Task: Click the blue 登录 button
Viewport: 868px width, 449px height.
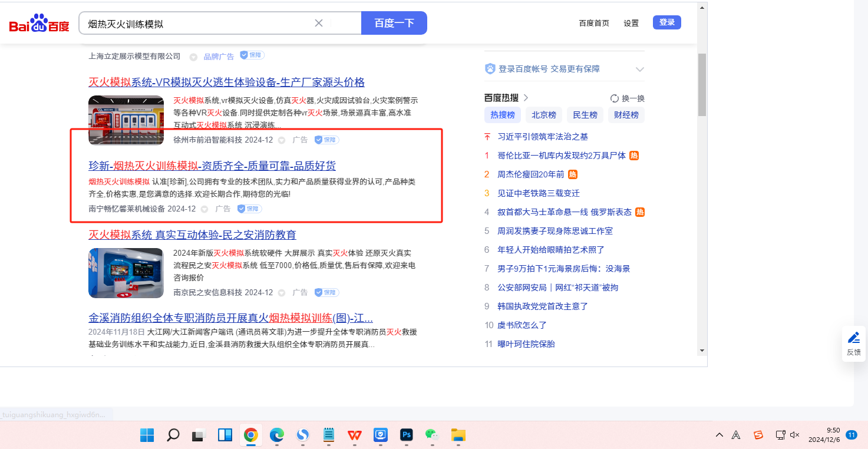Action: click(666, 22)
